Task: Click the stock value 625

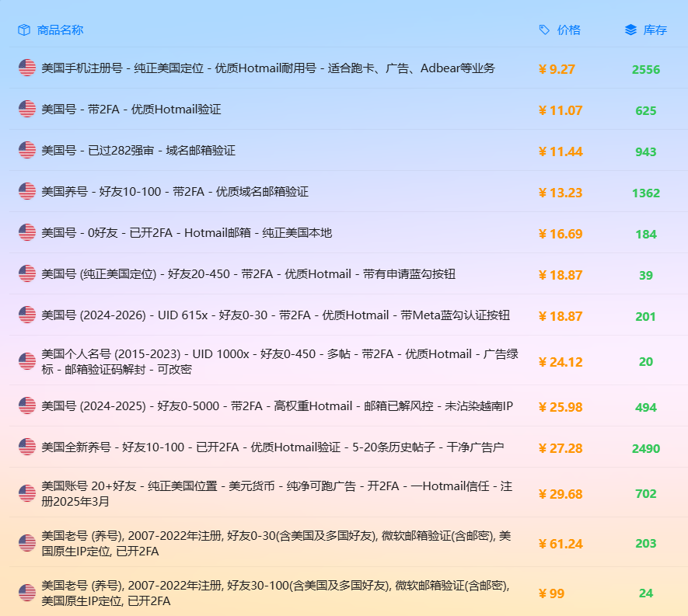Action: tap(646, 111)
